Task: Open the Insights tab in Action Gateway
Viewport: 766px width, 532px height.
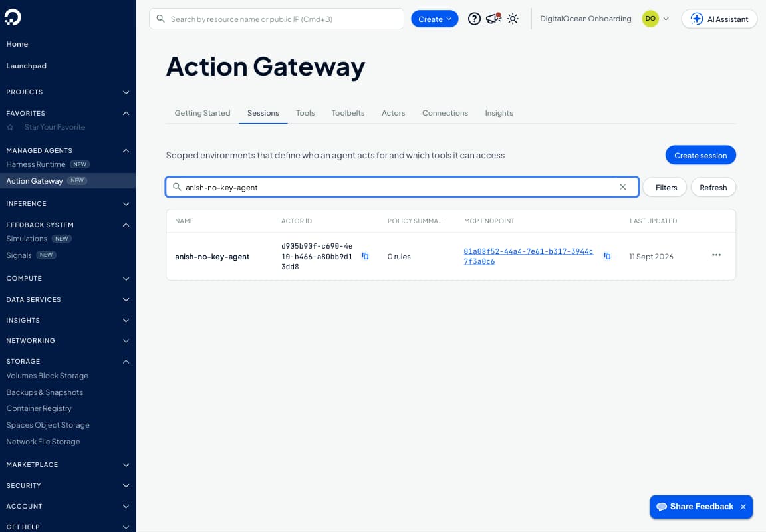Action: pos(499,113)
